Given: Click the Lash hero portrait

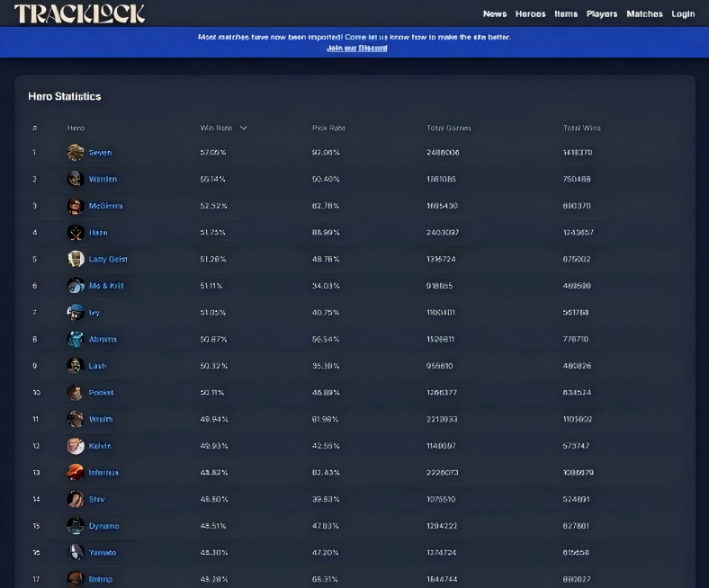Looking at the screenshot, I should pyautogui.click(x=76, y=366).
